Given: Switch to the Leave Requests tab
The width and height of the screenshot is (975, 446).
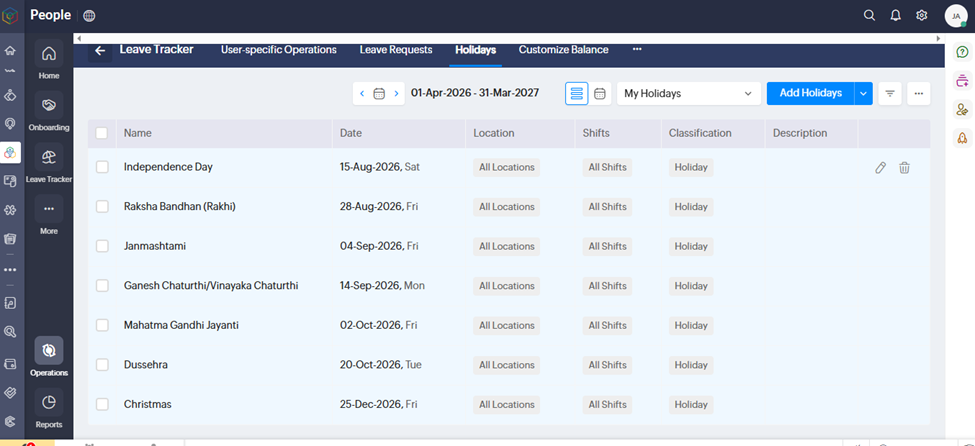Looking at the screenshot, I should [396, 50].
